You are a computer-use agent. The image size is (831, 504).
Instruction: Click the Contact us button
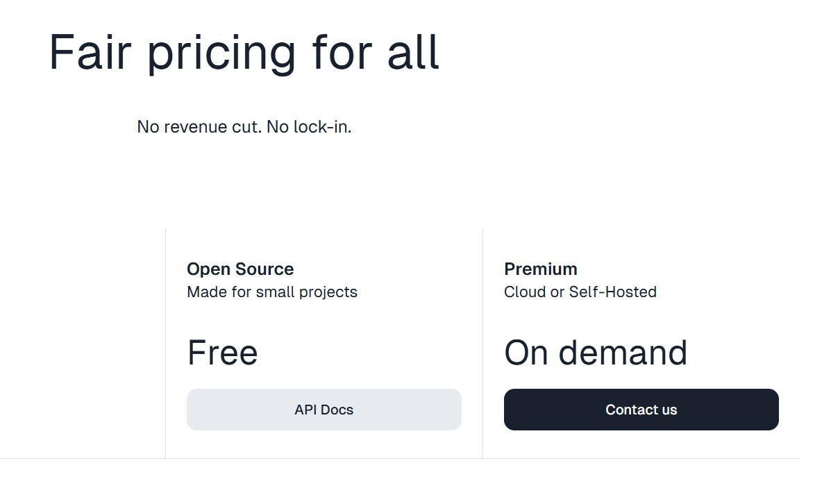tap(641, 410)
